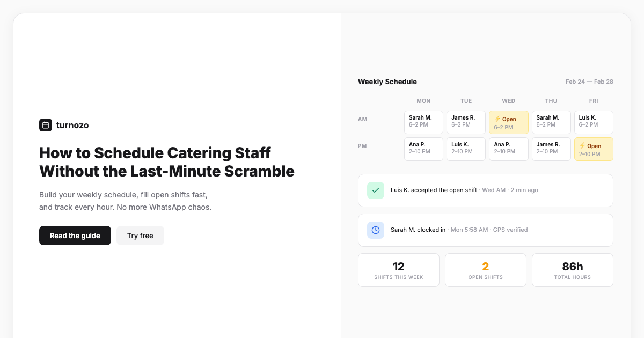Click the Luis K. accepted shift notification
Screen dimensions: 644x338
coord(486,190)
